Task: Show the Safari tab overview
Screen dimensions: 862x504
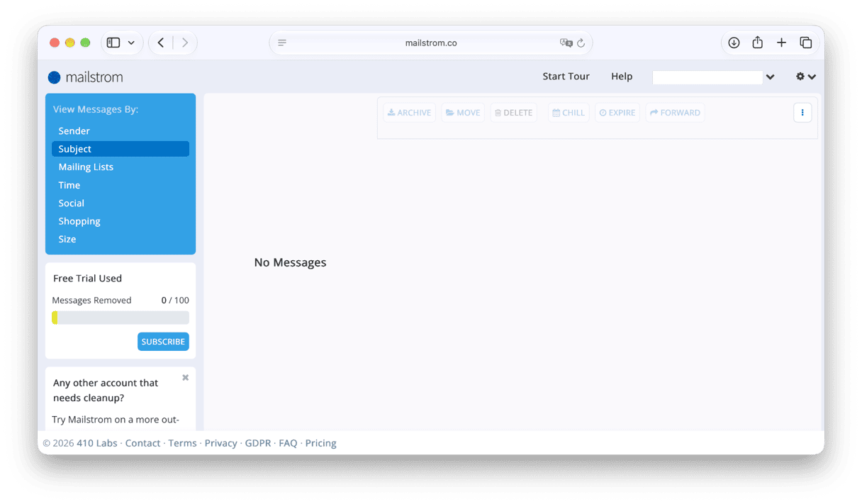Action: click(x=806, y=43)
